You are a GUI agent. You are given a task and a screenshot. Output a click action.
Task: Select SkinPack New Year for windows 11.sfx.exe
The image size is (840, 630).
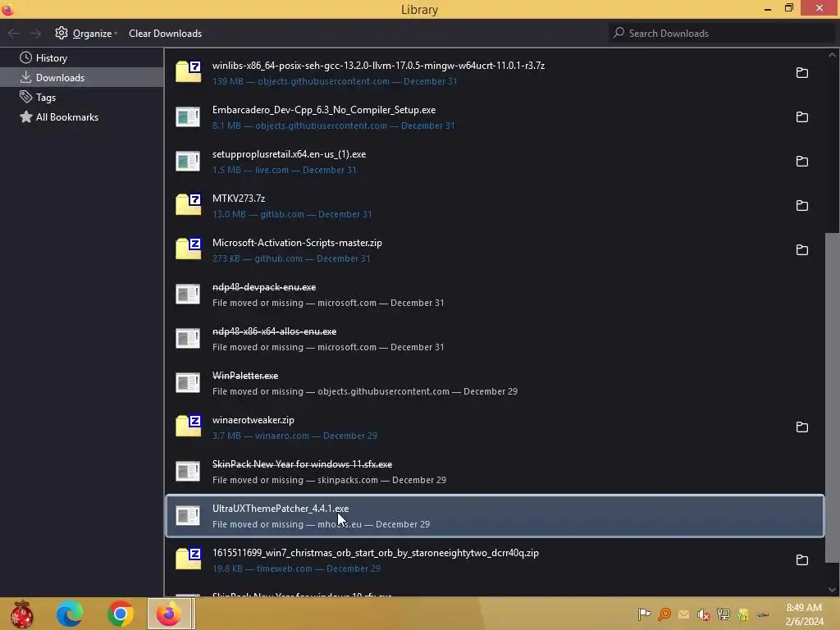pos(495,472)
